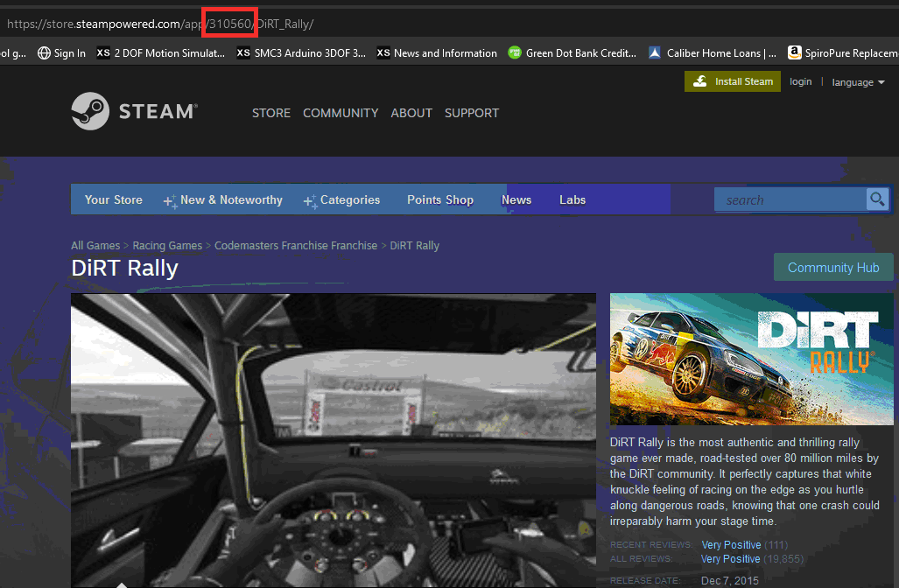Click the XS icon of News and Information bookmark
The height and width of the screenshot is (588, 899).
point(383,53)
